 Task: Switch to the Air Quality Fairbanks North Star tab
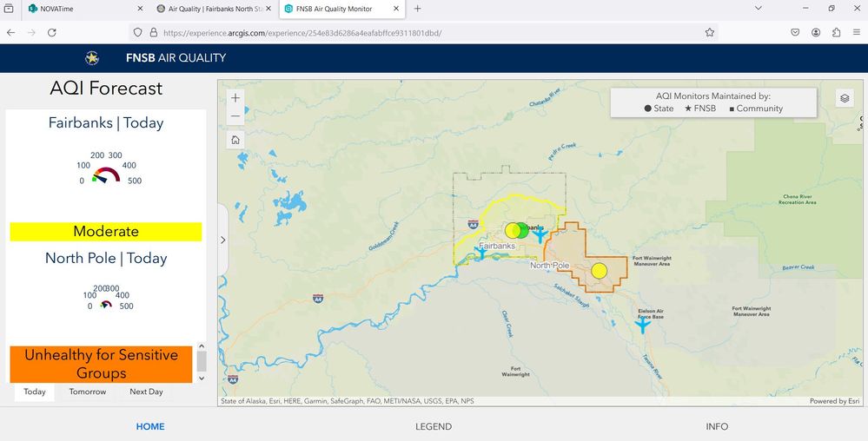tap(215, 9)
